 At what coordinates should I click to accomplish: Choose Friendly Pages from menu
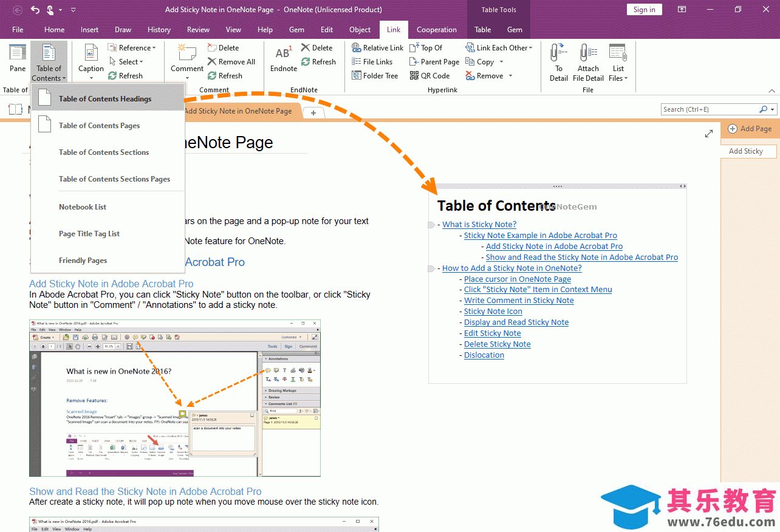108,261
